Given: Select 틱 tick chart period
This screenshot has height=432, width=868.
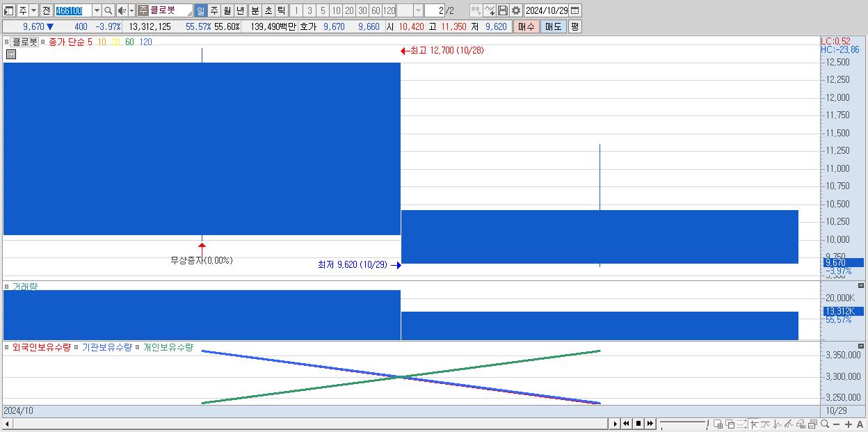Looking at the screenshot, I should [x=281, y=10].
